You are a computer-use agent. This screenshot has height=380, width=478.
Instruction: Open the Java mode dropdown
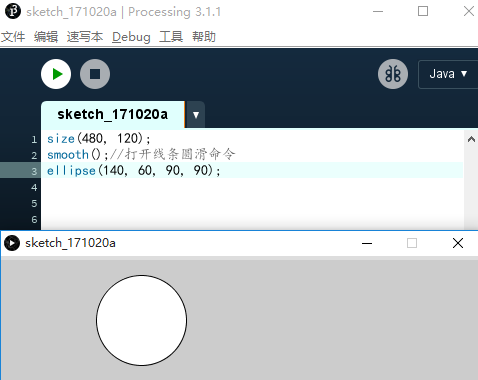[x=448, y=74]
